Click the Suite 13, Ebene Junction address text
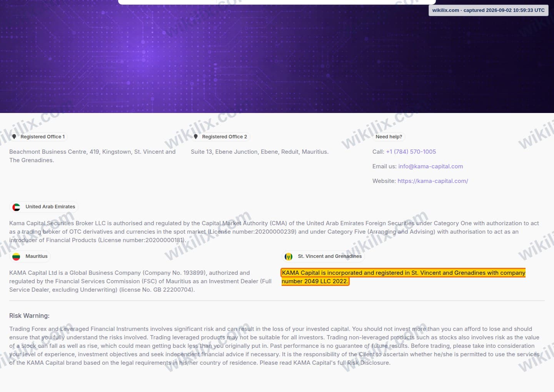Viewport: 554px width, 392px height. [x=260, y=152]
